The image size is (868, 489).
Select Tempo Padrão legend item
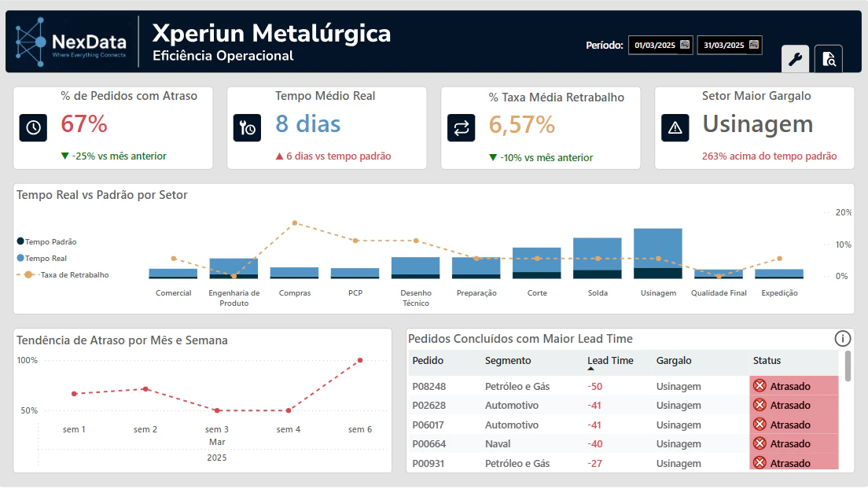pyautogui.click(x=46, y=241)
